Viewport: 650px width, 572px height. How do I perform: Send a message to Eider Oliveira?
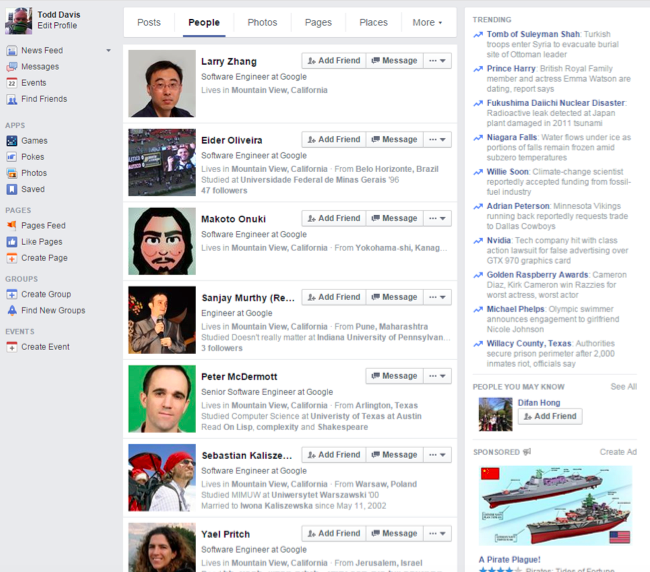pos(395,139)
